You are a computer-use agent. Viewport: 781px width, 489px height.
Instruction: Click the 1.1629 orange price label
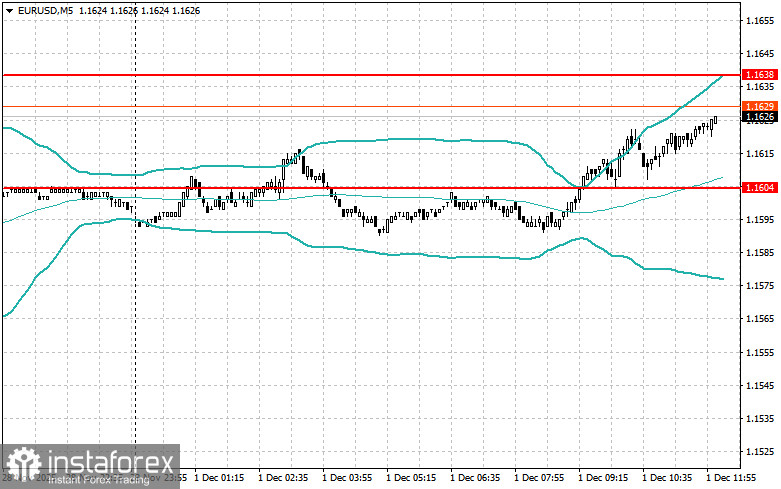[x=760, y=107]
